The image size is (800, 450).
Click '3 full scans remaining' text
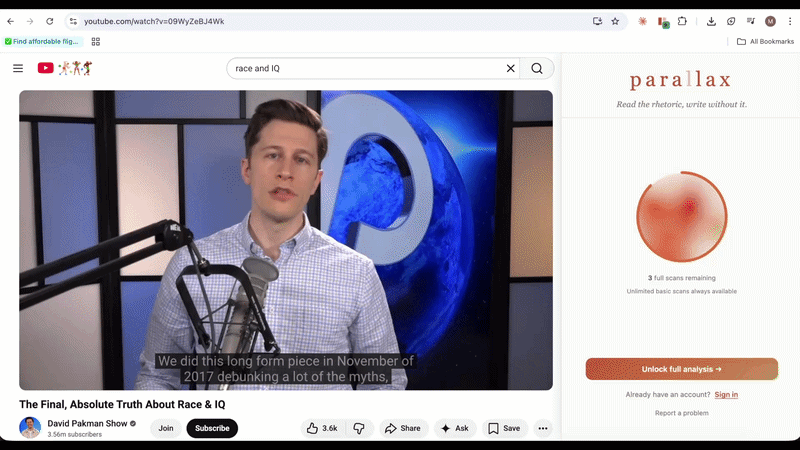682,278
